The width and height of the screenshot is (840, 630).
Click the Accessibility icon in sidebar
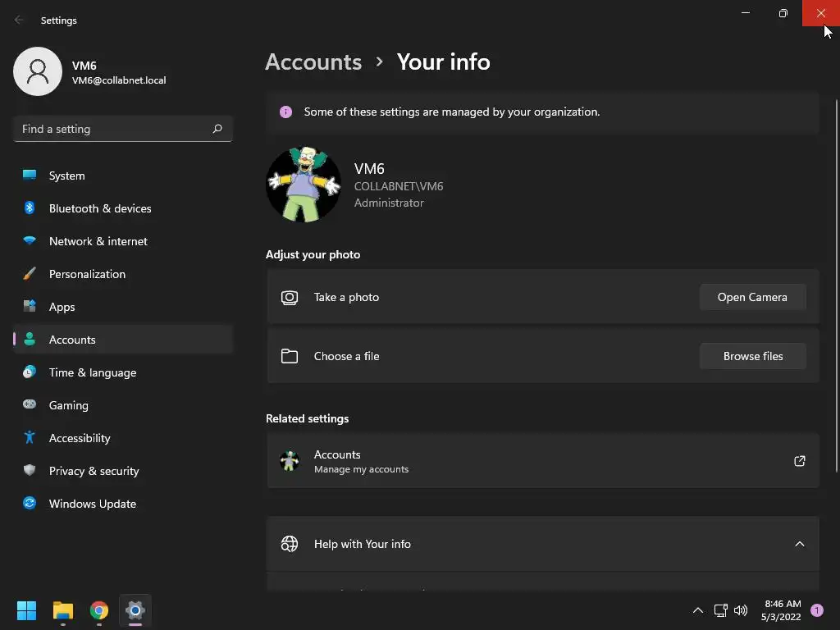[30, 438]
